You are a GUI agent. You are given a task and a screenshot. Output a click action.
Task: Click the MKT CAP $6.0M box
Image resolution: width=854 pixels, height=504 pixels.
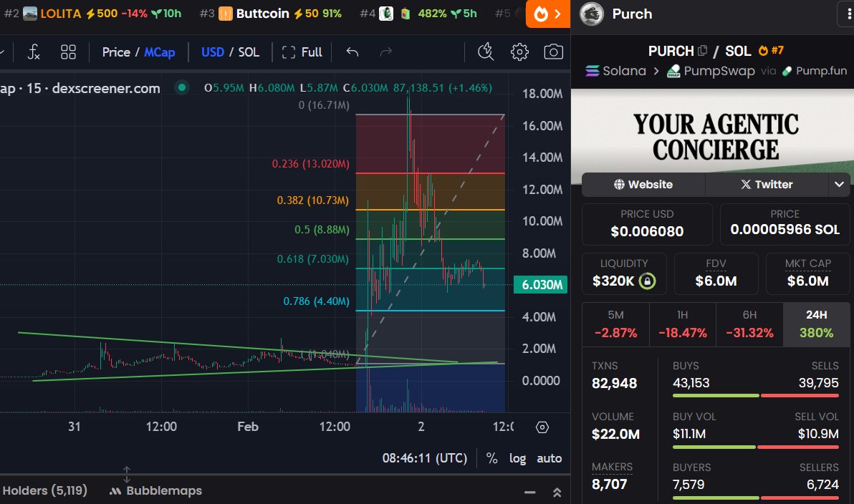tap(807, 273)
